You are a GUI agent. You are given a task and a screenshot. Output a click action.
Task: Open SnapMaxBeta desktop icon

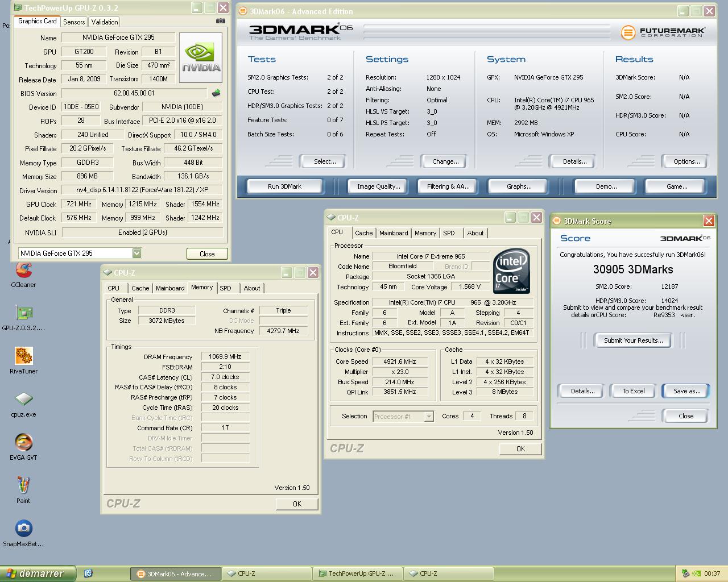point(23,534)
